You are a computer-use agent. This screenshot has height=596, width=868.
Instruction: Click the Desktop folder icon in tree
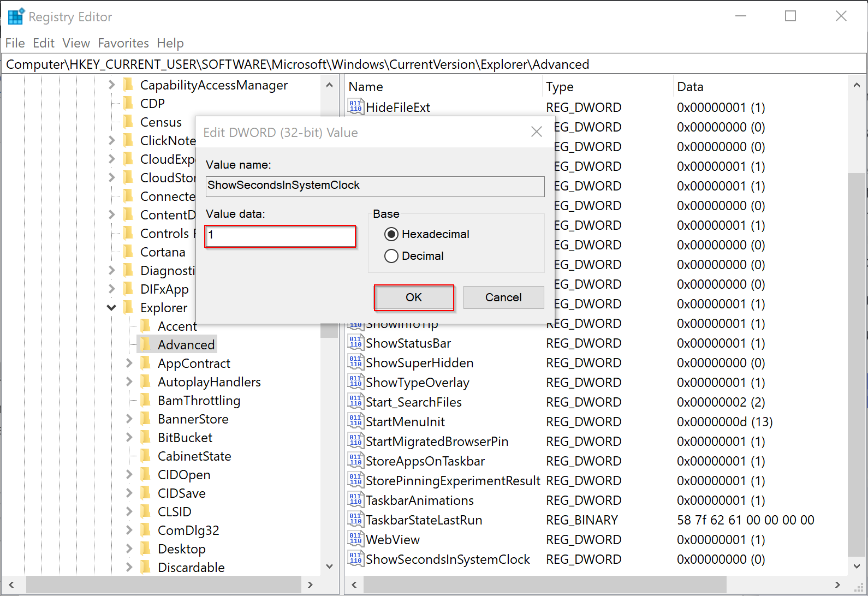coord(146,549)
